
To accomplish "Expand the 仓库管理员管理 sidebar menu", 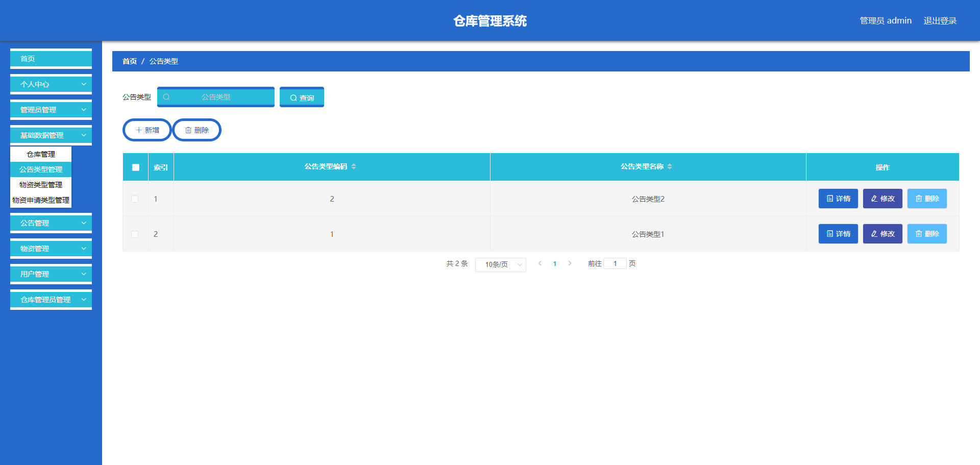I will pos(51,300).
